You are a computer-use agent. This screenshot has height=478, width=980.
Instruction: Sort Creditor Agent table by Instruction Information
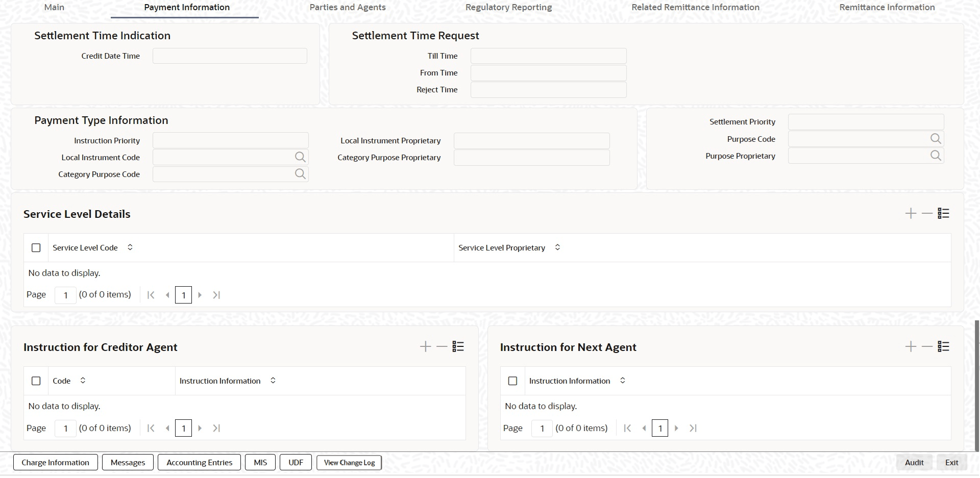273,381
